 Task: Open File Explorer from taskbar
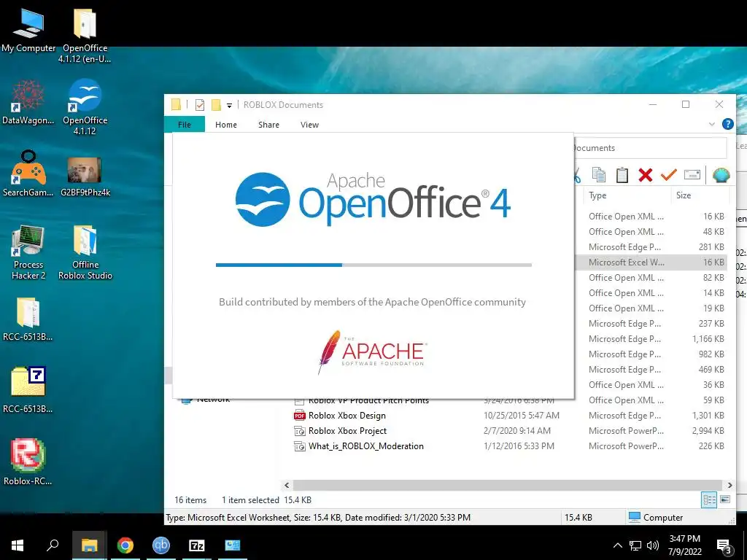tap(89, 545)
